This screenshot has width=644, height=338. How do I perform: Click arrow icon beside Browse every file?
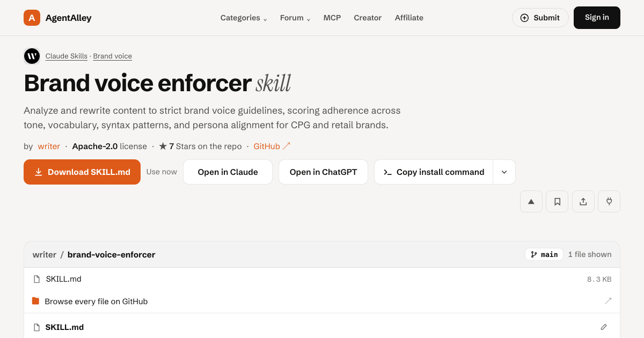point(608,301)
